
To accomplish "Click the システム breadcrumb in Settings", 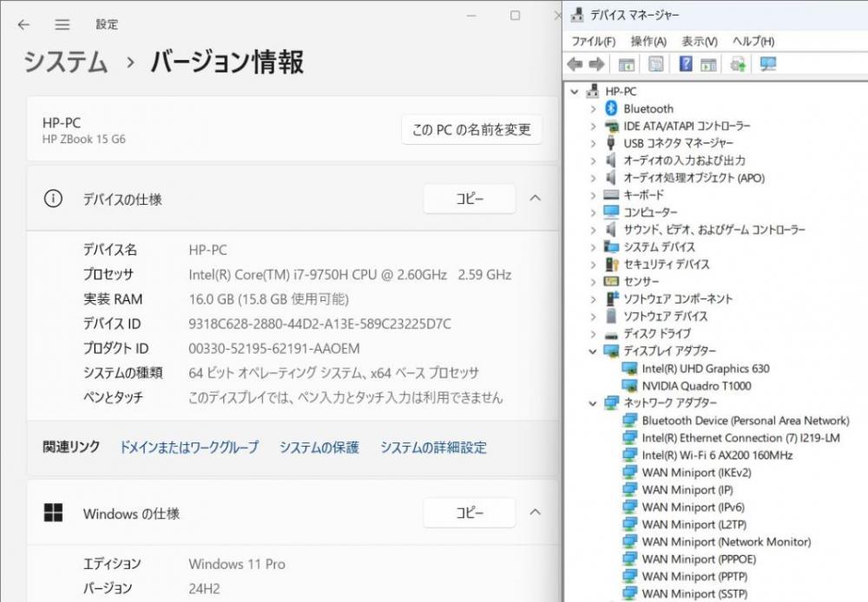I will click(x=65, y=62).
